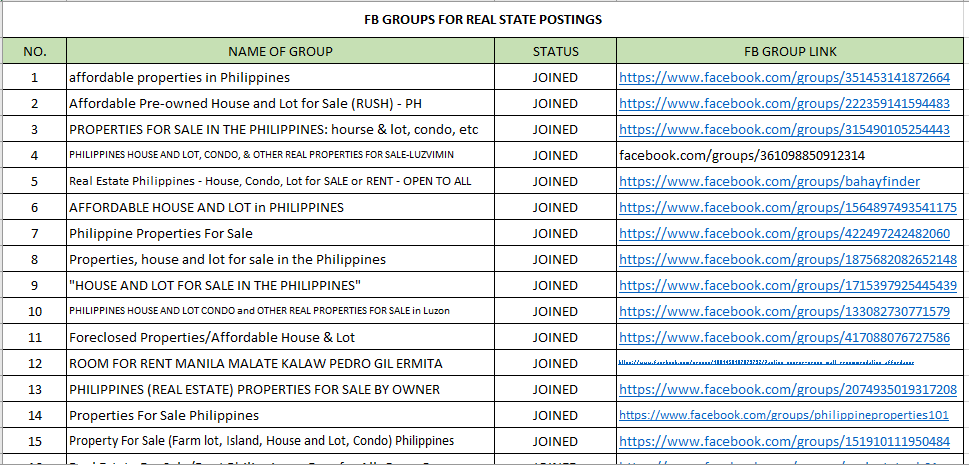Select the plain-text facebook.com/groups/361098850912314 cell
The height and width of the screenshot is (465, 969).
[742, 156]
